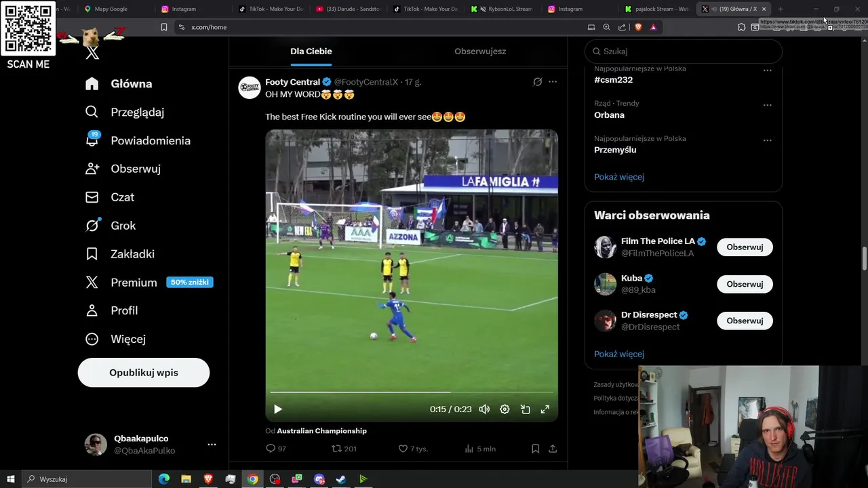Click the X logo in sidebar
The image size is (868, 488).
coord(92,53)
